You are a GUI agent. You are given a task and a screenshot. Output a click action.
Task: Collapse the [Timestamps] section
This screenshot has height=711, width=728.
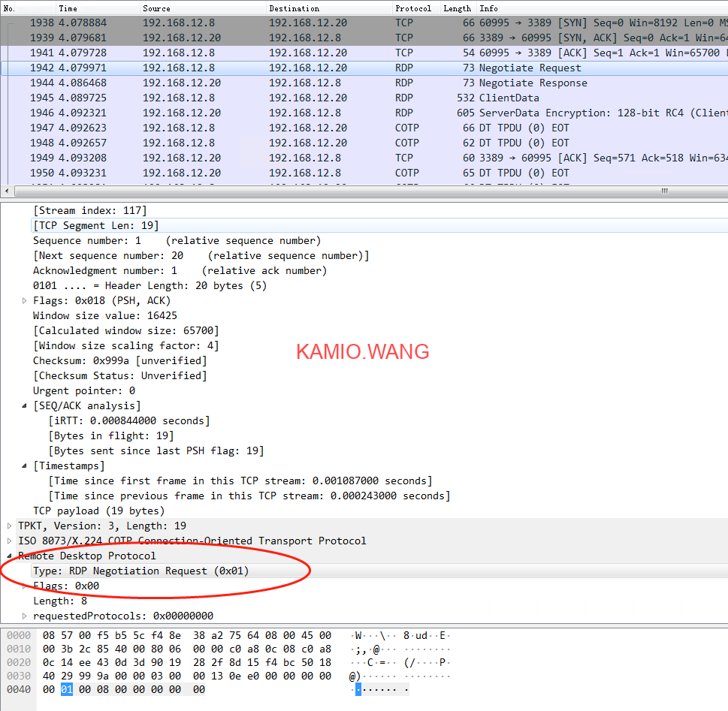(26, 465)
